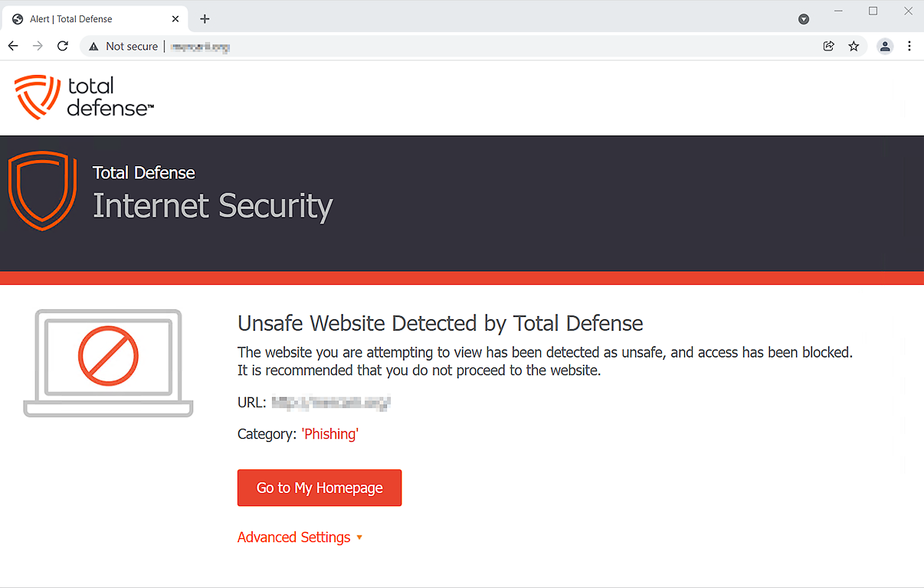924x588 pixels.
Task: Click the Total Defense logo
Action: pyautogui.click(x=83, y=97)
